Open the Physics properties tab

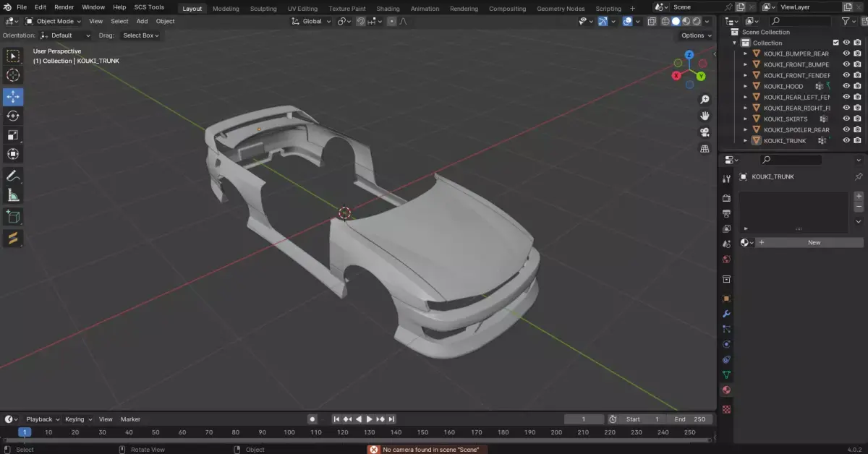726,344
